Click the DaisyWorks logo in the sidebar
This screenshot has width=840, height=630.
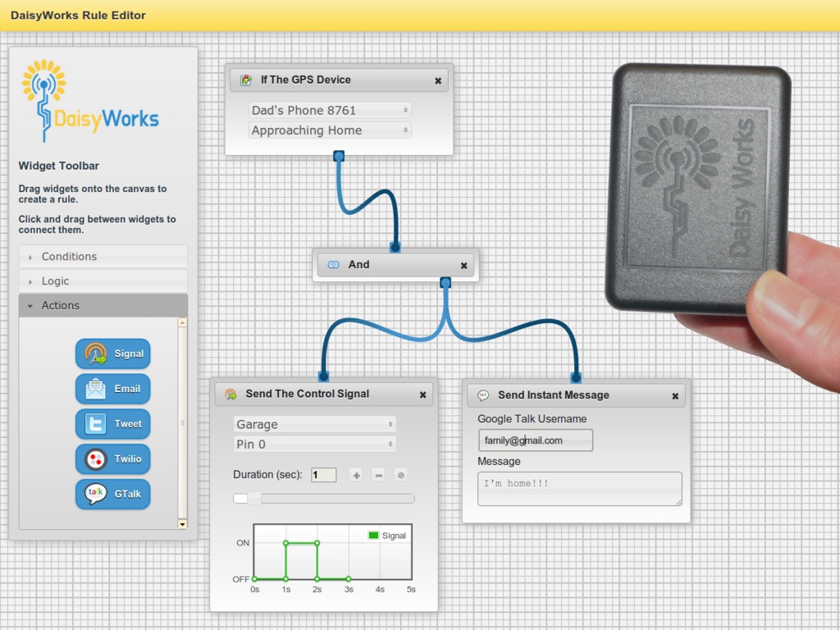90,101
